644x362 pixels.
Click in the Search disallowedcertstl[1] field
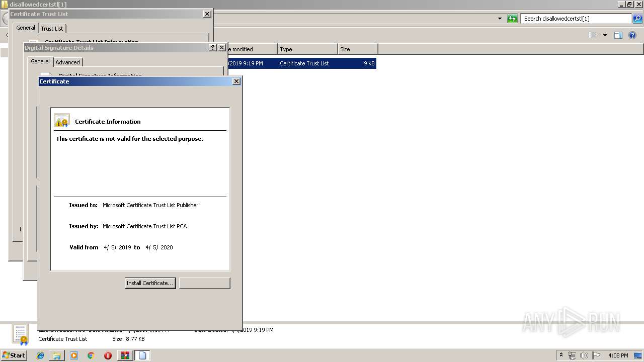(x=576, y=19)
